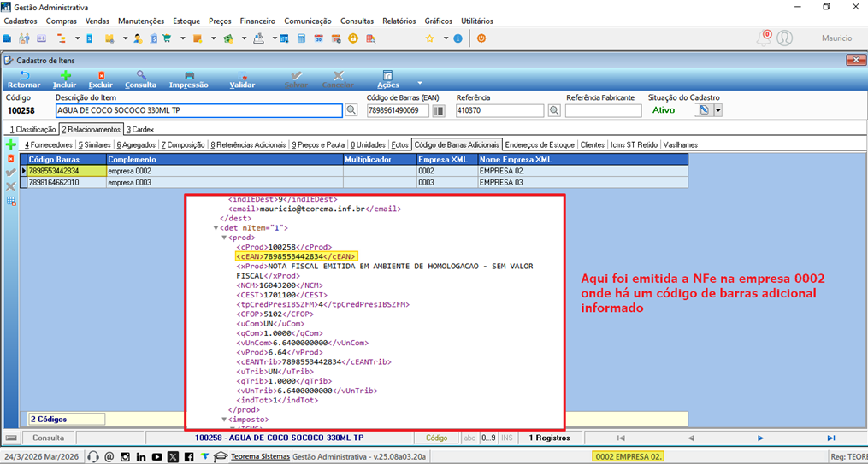
Task: Click the green plus Incluir button
Action: tap(65, 80)
